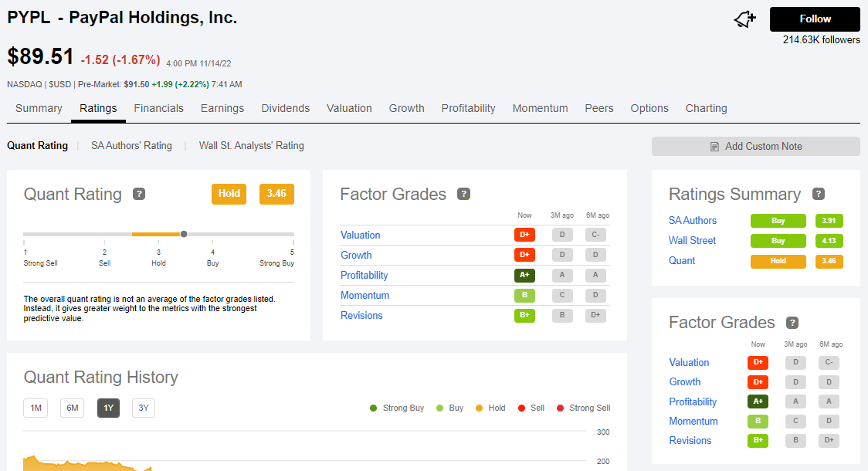Click the $89.51 stock price
Screen dimensions: 868x471
40,56
